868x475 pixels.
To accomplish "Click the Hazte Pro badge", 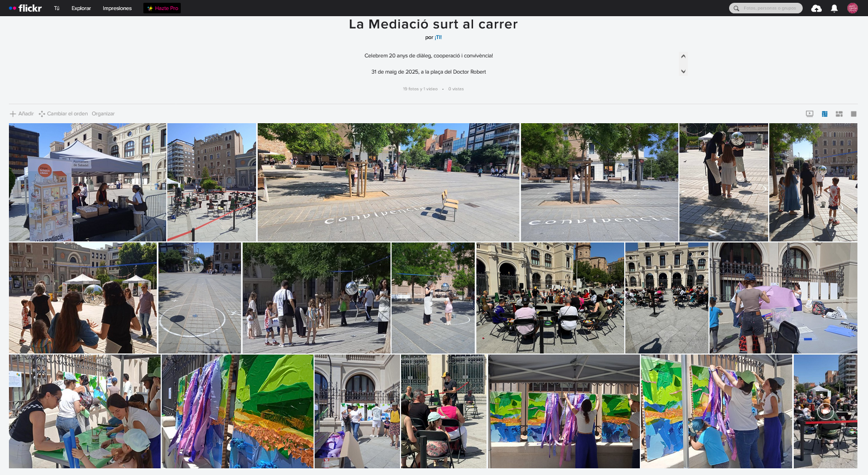I will pyautogui.click(x=162, y=8).
